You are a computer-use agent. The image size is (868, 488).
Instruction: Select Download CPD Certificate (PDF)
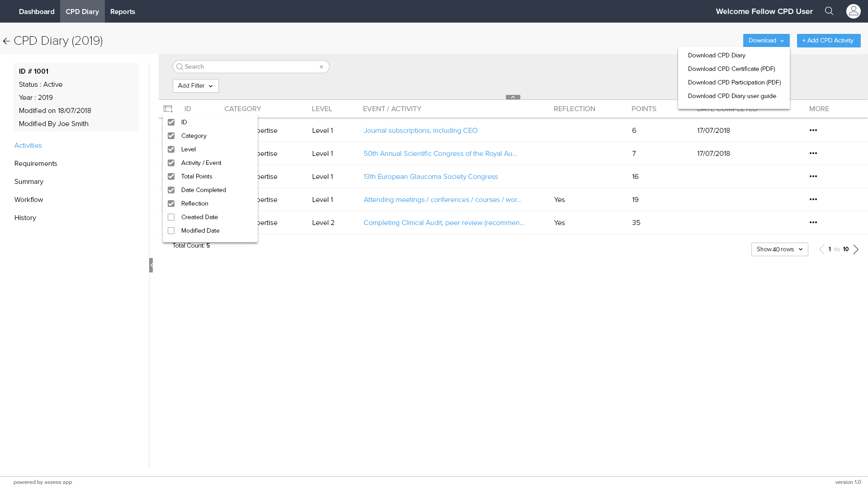(x=731, y=69)
